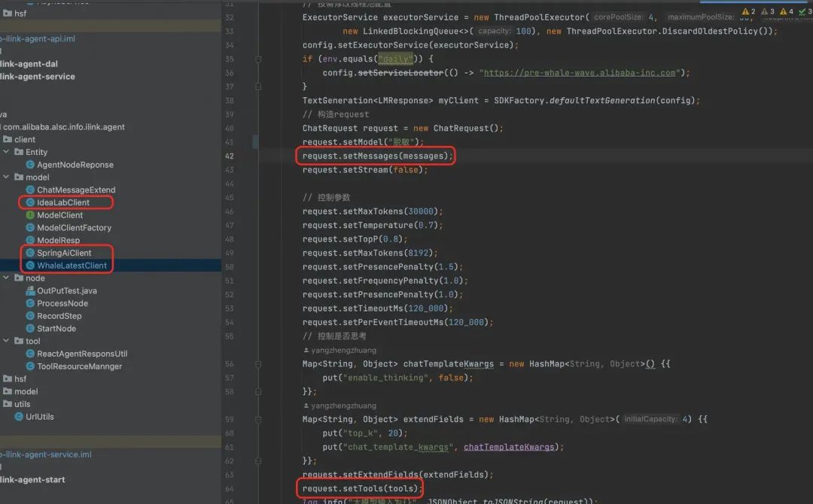Collapse the node folder in project tree

[x=7, y=278]
